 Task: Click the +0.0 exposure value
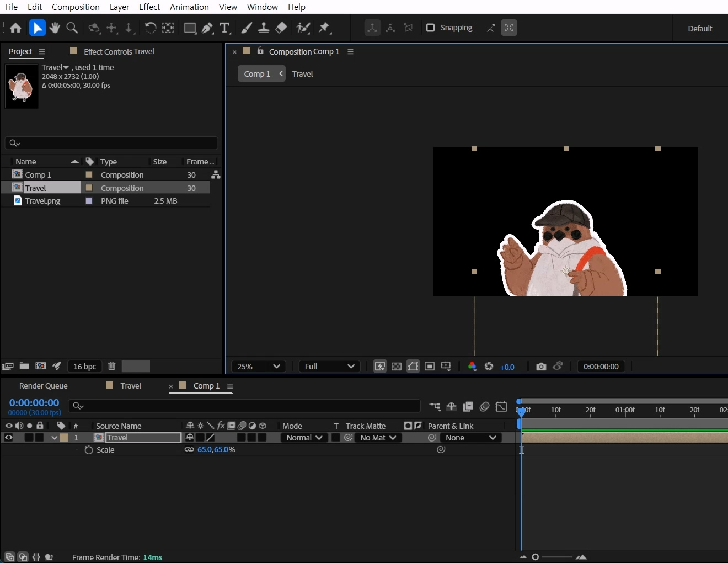click(x=507, y=367)
